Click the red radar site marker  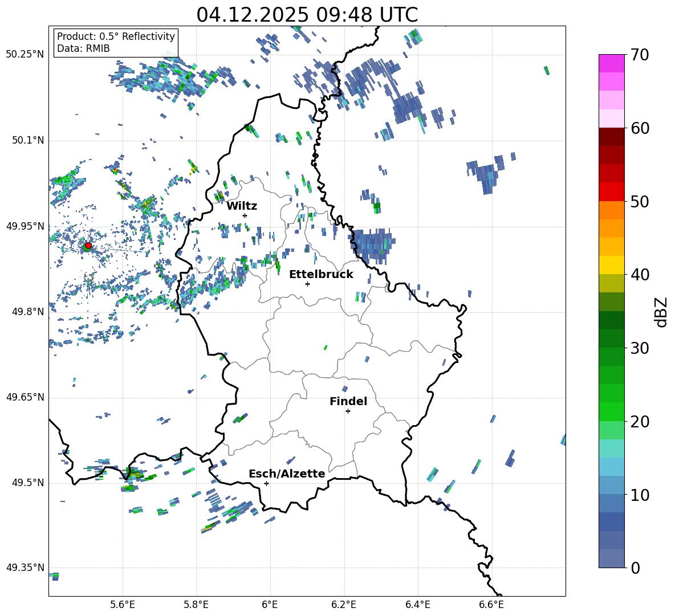tap(88, 246)
